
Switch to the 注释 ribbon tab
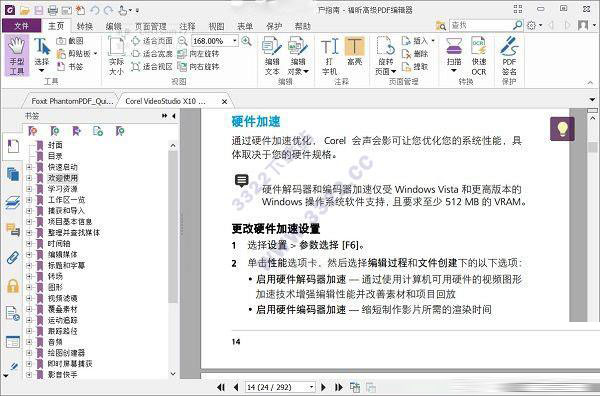187,26
